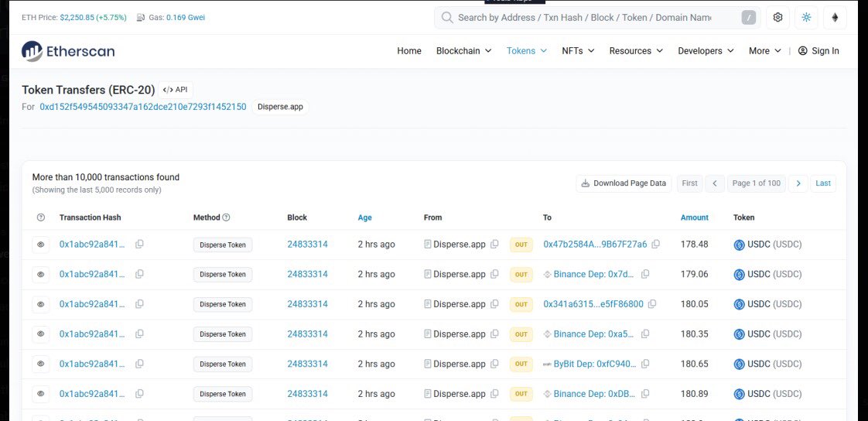Preview transaction in the 180.65 USDC row

click(41, 364)
